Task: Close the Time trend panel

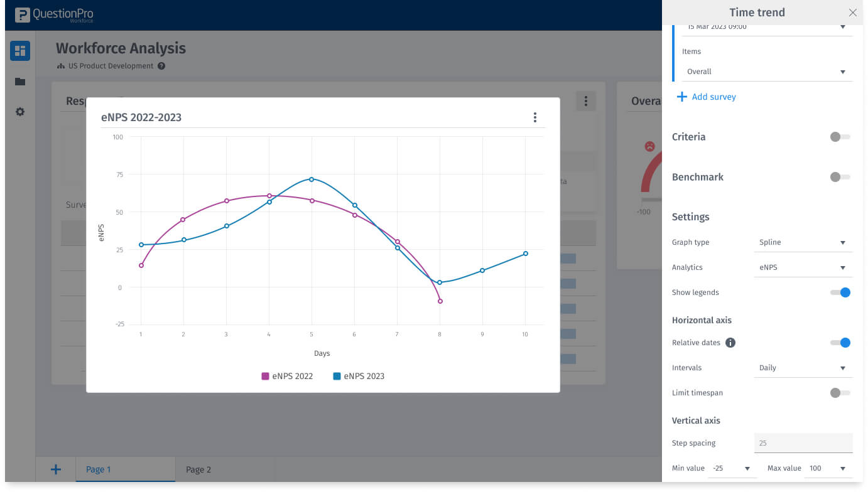Action: point(852,13)
